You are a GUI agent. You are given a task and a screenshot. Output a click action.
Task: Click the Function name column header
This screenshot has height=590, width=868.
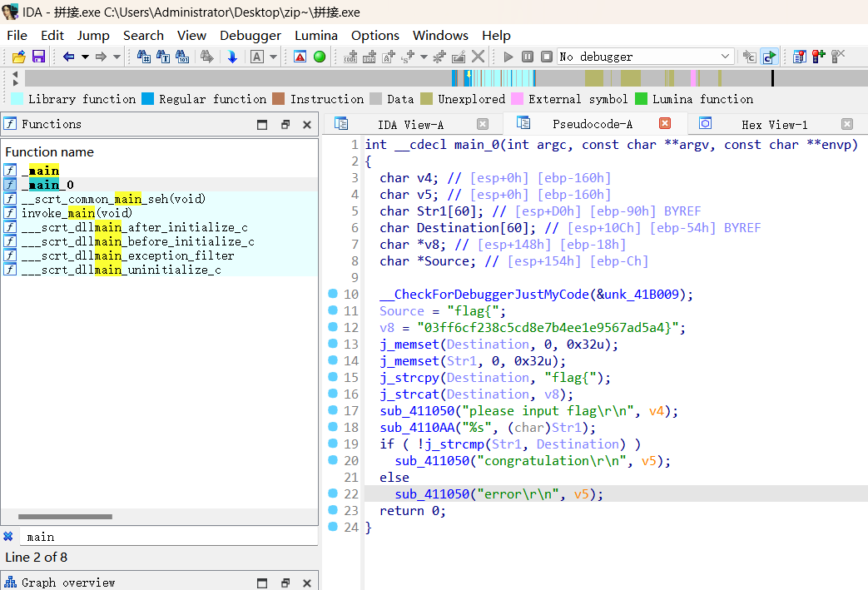[x=49, y=151]
